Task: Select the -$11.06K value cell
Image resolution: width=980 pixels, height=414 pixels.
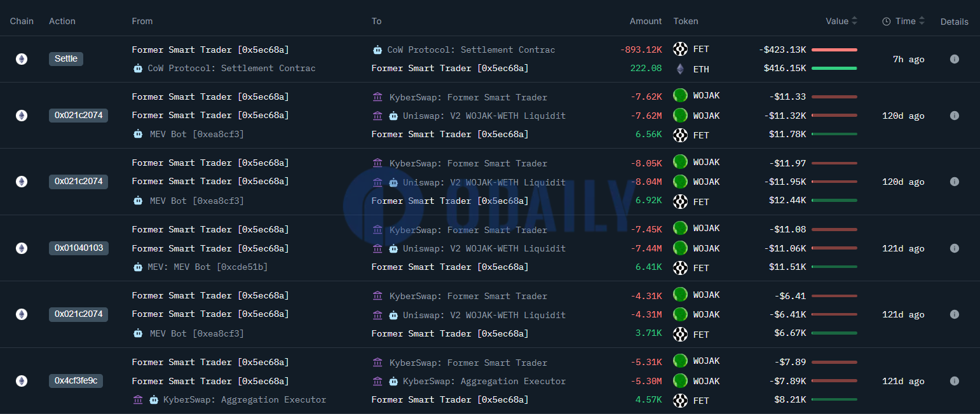Action: (785, 248)
